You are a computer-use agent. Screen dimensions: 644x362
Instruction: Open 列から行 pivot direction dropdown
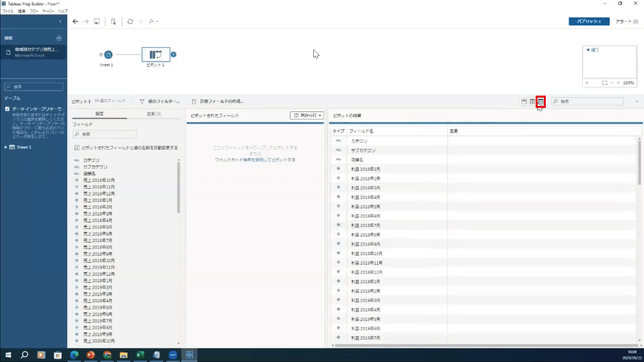click(307, 115)
